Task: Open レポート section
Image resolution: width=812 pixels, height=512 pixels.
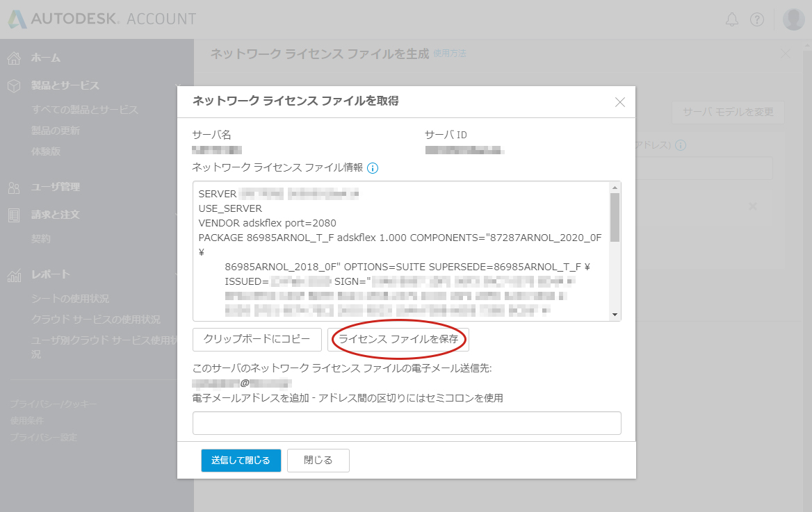Action: (50, 274)
